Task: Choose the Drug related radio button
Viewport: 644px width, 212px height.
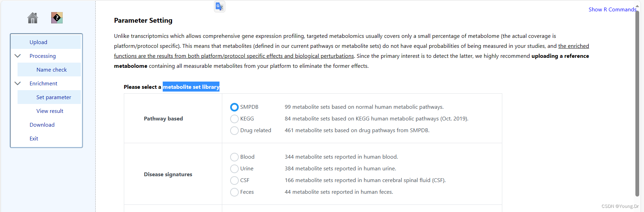Action: (234, 131)
